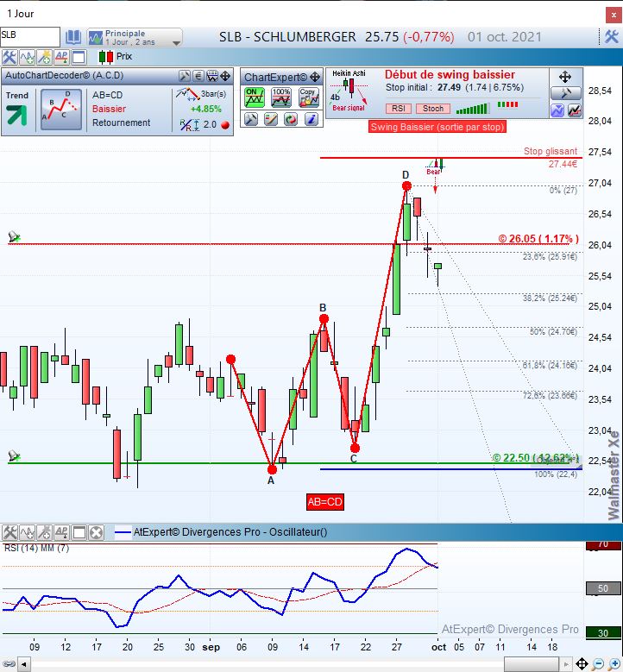This screenshot has height=672, width=623.
Task: Click oscillator panel AP alert icon
Action: 62,533
